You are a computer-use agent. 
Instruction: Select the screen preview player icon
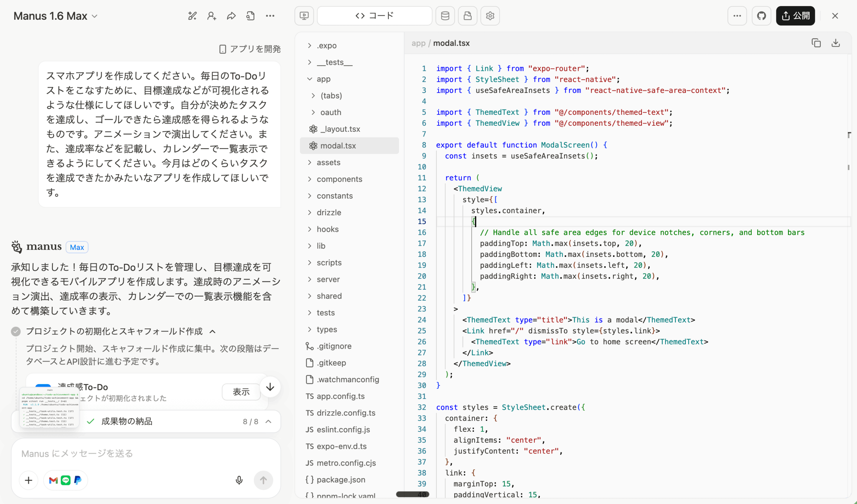pyautogui.click(x=304, y=16)
